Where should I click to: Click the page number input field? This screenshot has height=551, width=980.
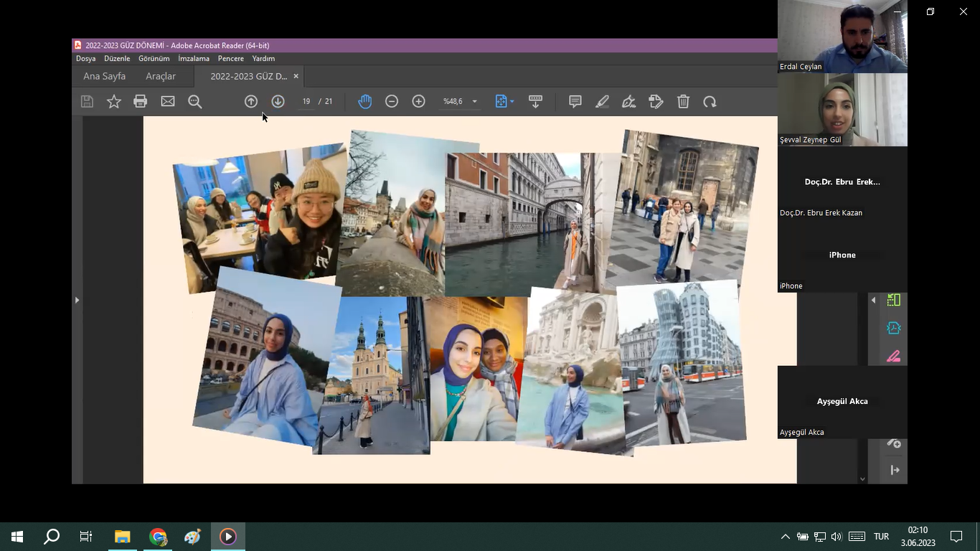click(x=306, y=102)
